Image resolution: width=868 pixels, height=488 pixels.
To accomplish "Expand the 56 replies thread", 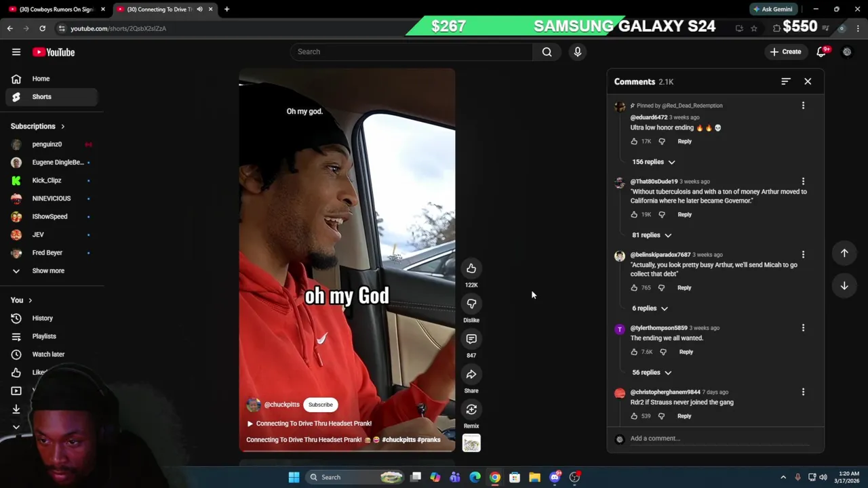I will (x=652, y=372).
